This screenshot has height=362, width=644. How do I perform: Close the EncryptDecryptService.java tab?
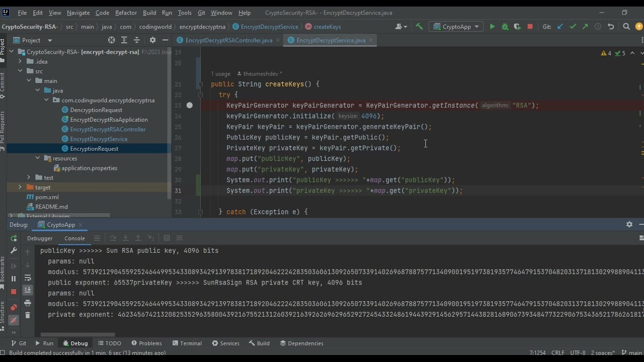tap(372, 40)
